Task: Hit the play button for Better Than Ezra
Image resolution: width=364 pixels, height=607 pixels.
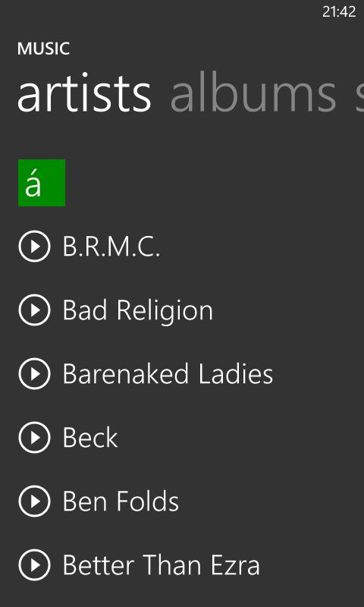Action: [34, 565]
